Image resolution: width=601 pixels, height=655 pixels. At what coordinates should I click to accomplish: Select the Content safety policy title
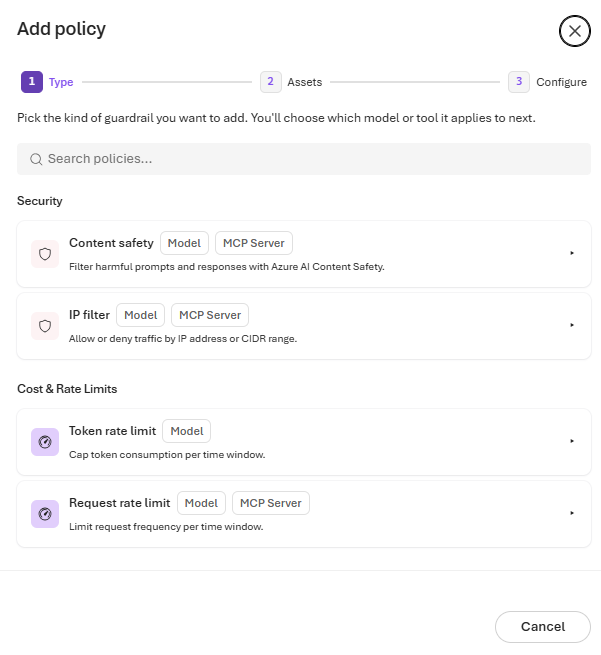point(111,243)
